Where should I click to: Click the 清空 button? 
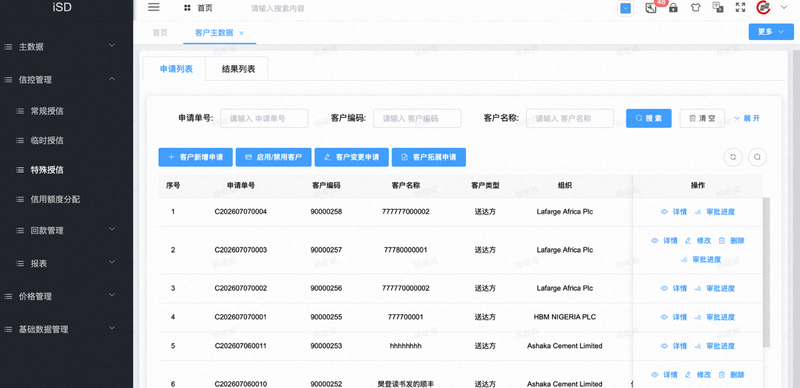tap(702, 118)
